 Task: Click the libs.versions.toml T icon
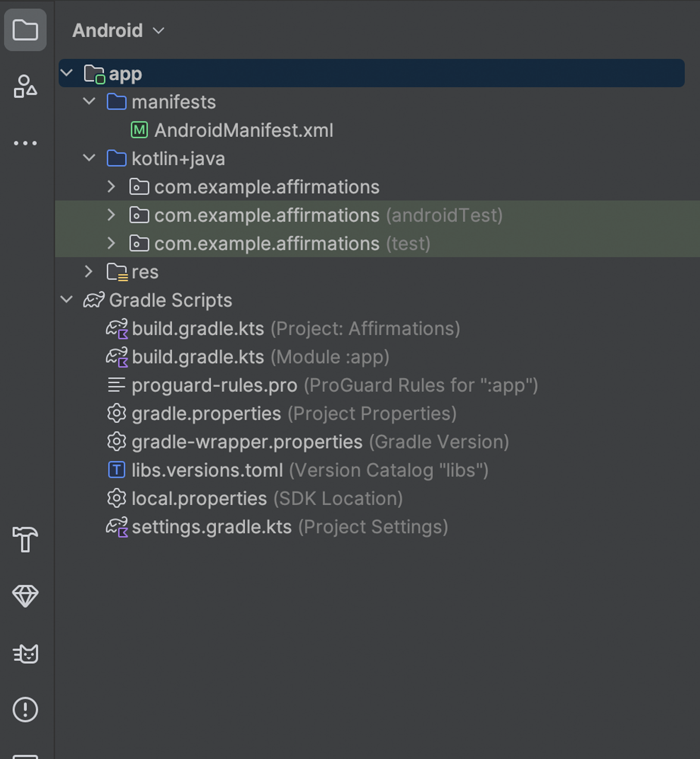point(117,470)
